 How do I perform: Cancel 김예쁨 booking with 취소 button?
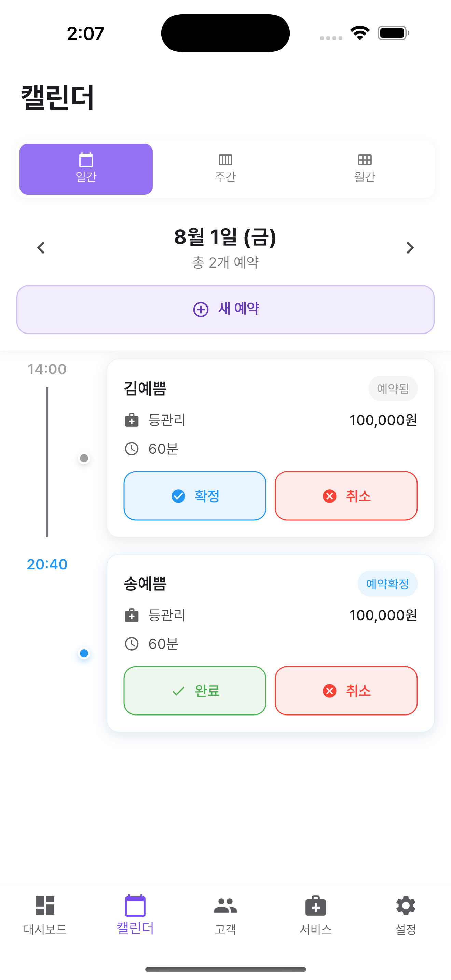click(x=346, y=496)
